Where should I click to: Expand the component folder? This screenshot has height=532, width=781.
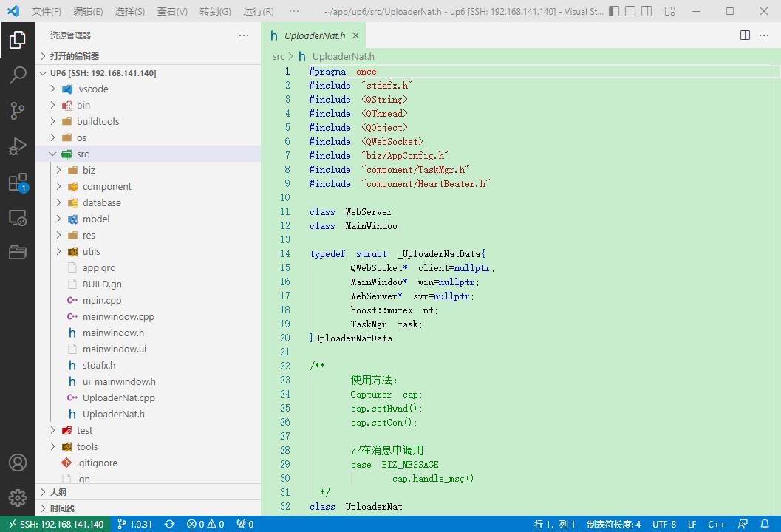coord(106,186)
